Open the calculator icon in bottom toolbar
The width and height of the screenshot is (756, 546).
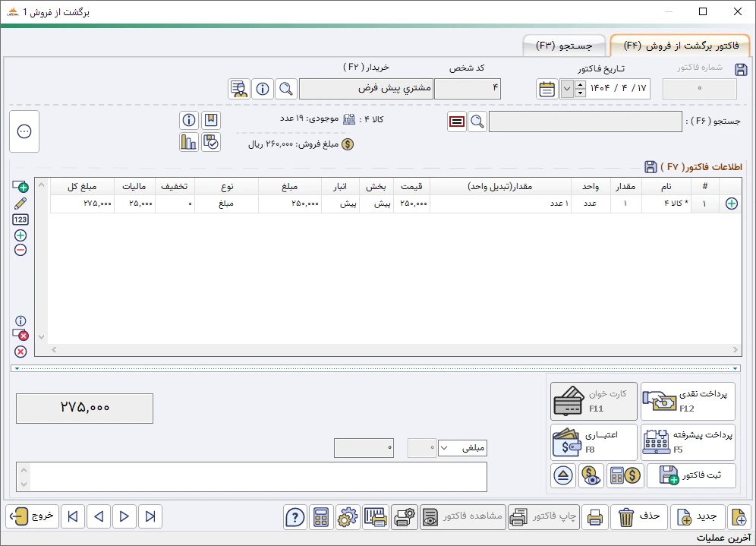coord(321,518)
